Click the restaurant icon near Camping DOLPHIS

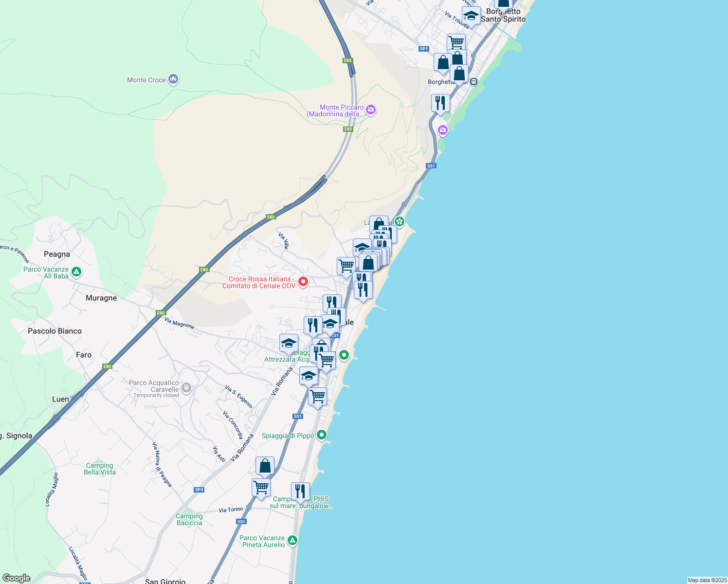[x=300, y=492]
